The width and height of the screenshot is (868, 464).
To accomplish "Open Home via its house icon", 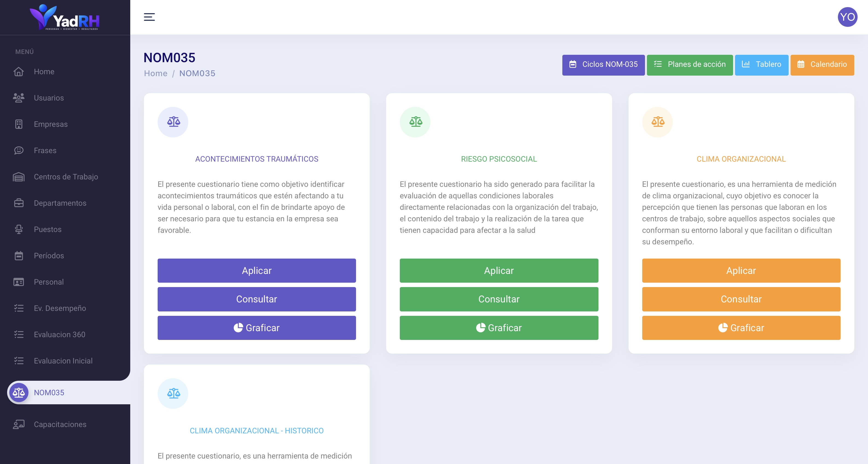I will tap(19, 71).
